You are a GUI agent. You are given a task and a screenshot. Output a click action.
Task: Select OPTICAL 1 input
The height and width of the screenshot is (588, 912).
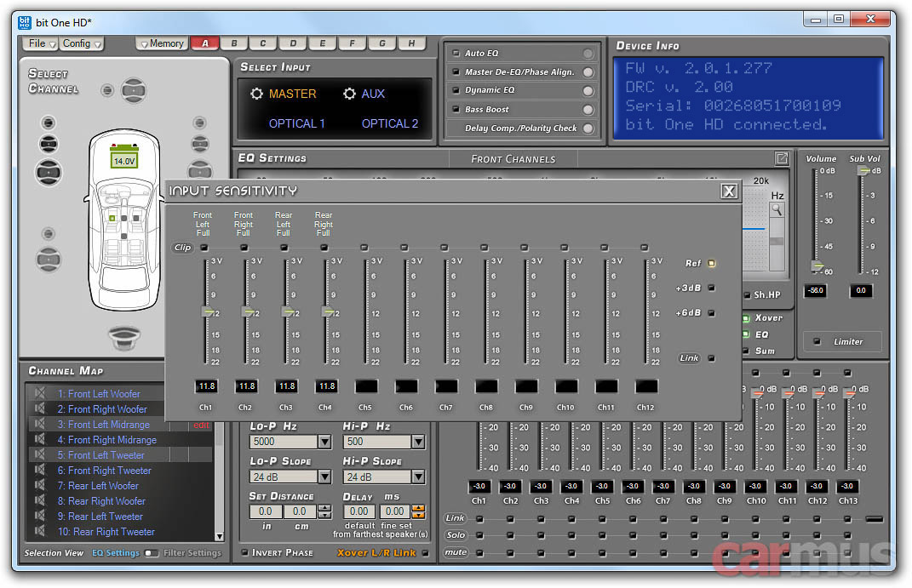[x=296, y=123]
